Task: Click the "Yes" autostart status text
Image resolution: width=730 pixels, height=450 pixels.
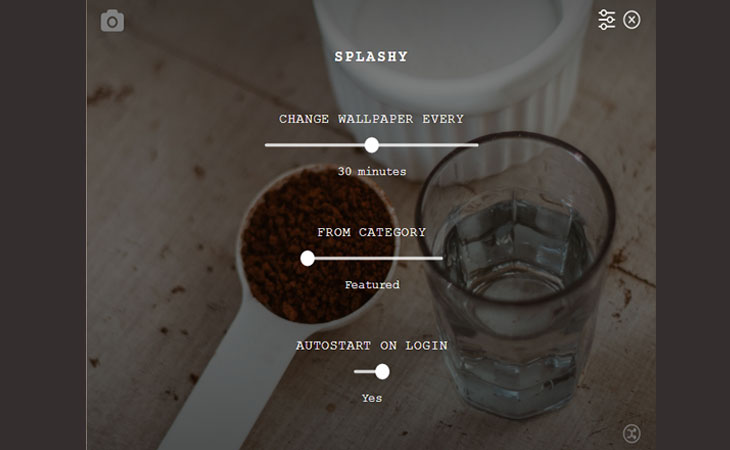Action: pyautogui.click(x=372, y=398)
